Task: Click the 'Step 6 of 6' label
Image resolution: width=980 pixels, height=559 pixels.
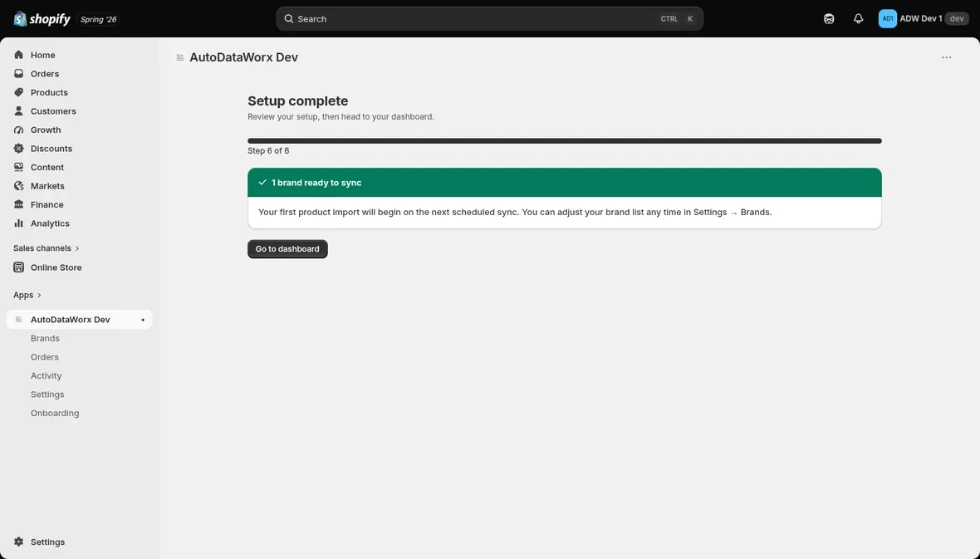Action: (x=268, y=150)
